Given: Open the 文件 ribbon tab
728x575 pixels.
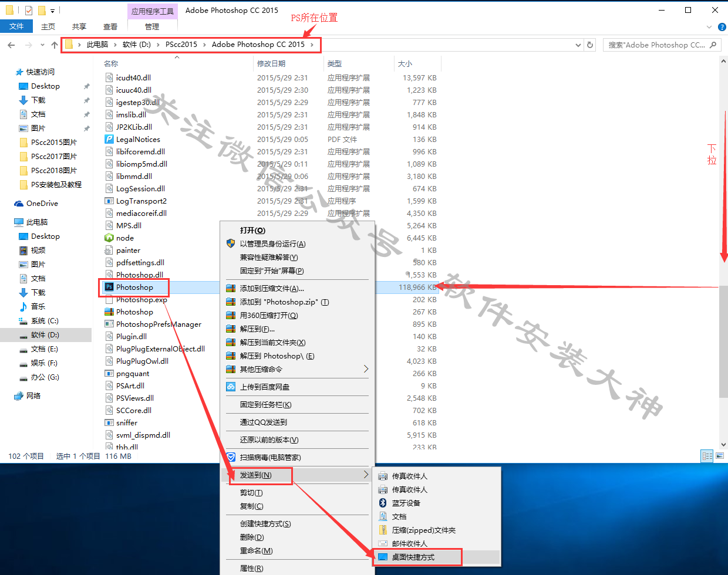Looking at the screenshot, I should [16, 26].
